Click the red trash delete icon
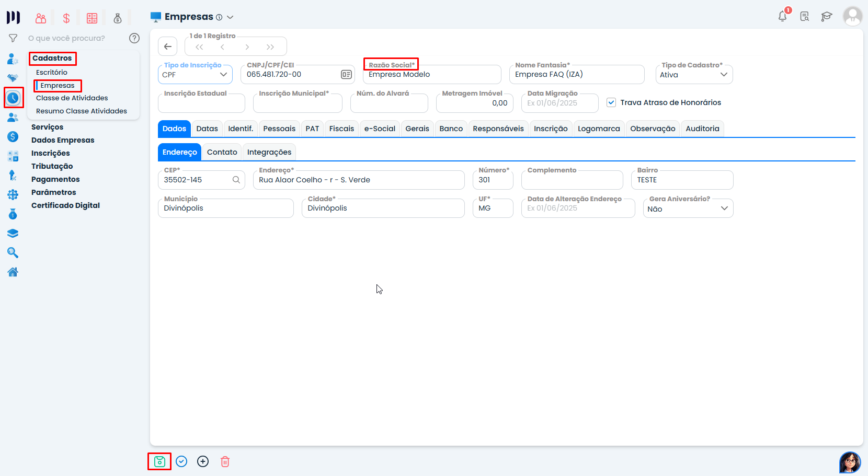Screen dimensions: 868x476 coord(225,461)
